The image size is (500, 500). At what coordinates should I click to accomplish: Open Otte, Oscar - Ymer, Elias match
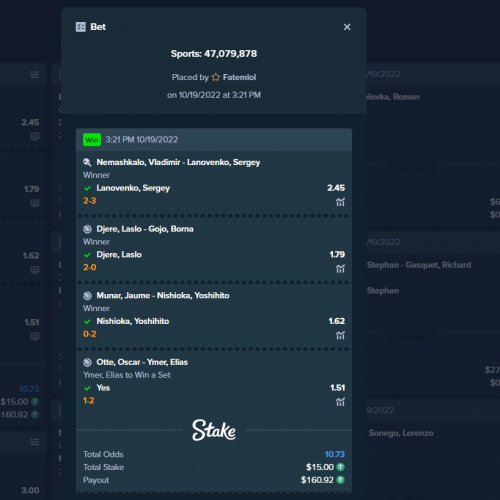(142, 362)
